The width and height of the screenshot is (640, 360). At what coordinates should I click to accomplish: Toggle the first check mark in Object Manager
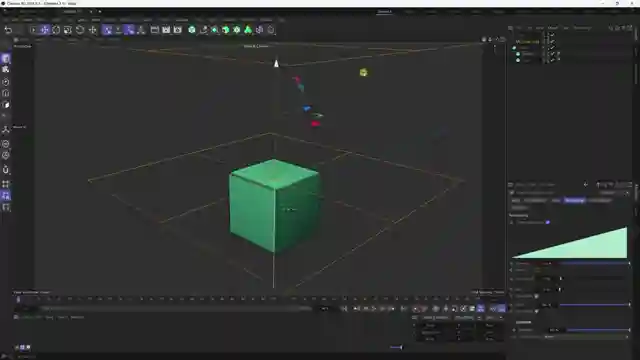552,35
